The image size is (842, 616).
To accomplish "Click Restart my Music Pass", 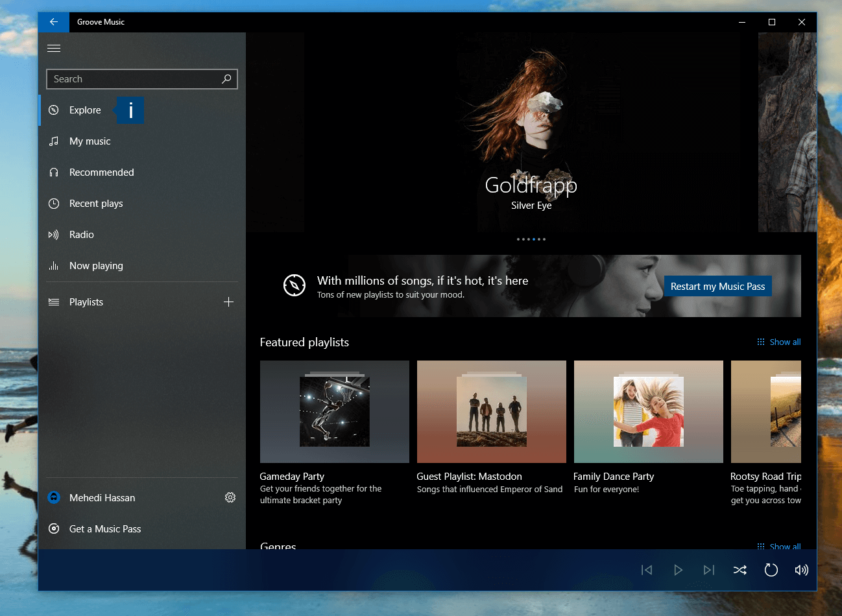I will (717, 285).
